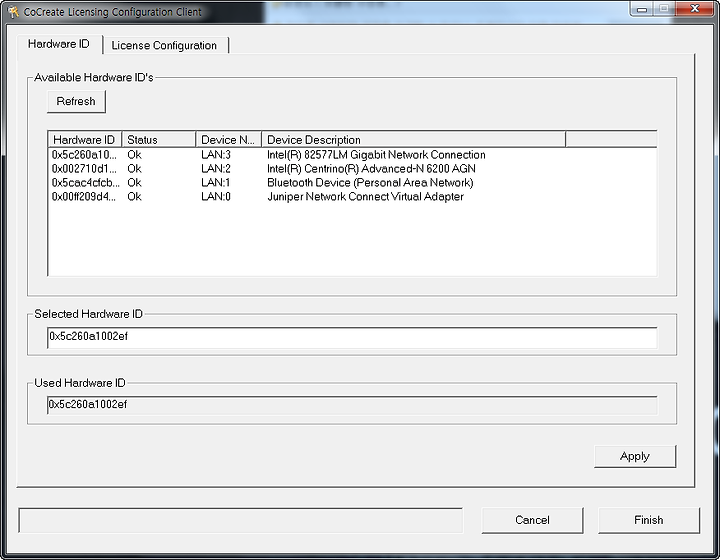The height and width of the screenshot is (560, 720).
Task: Select hardware ID row 0x002710d1...
Action: coord(84,168)
